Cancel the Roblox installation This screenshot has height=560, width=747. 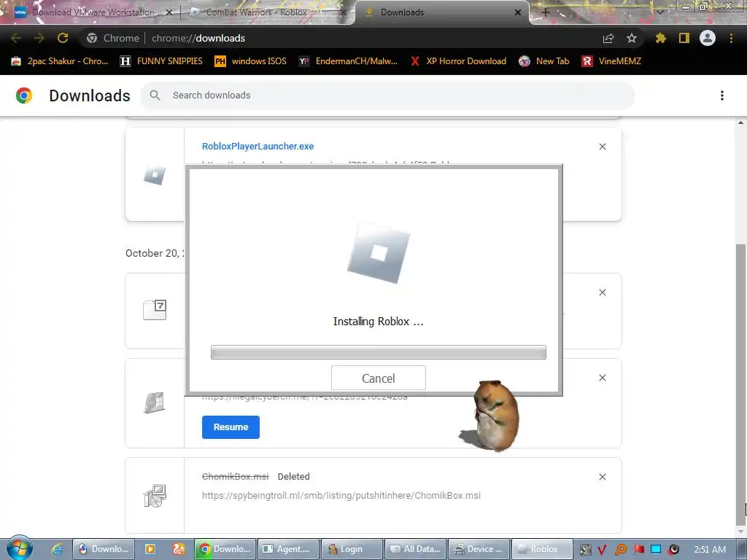pos(379,378)
